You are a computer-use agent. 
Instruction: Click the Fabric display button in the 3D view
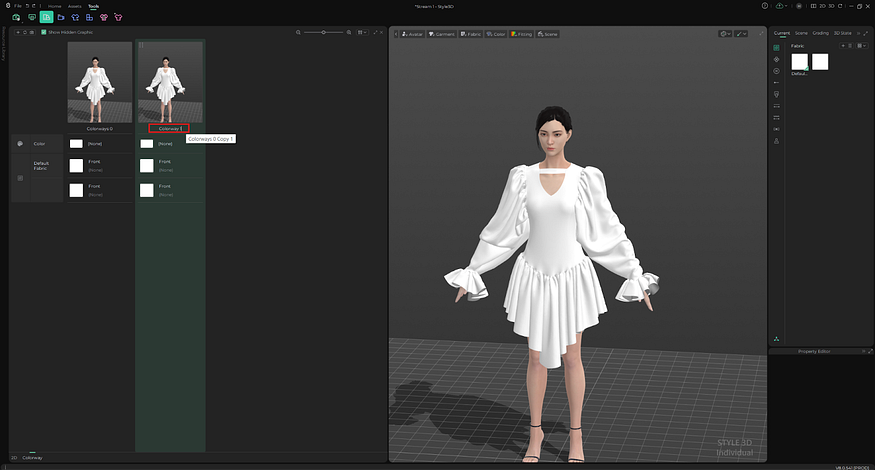[x=471, y=34]
